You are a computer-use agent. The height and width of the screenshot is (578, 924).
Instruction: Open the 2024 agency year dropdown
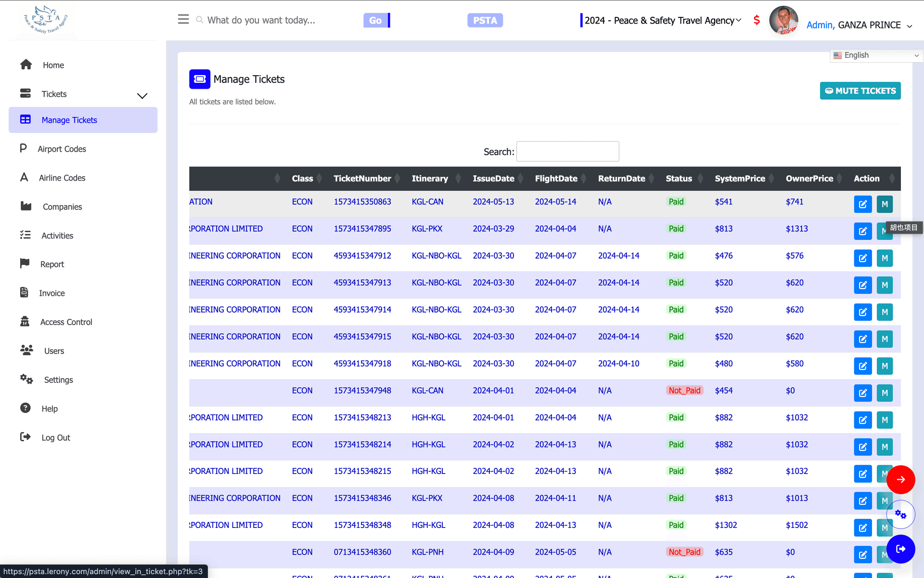click(x=662, y=20)
